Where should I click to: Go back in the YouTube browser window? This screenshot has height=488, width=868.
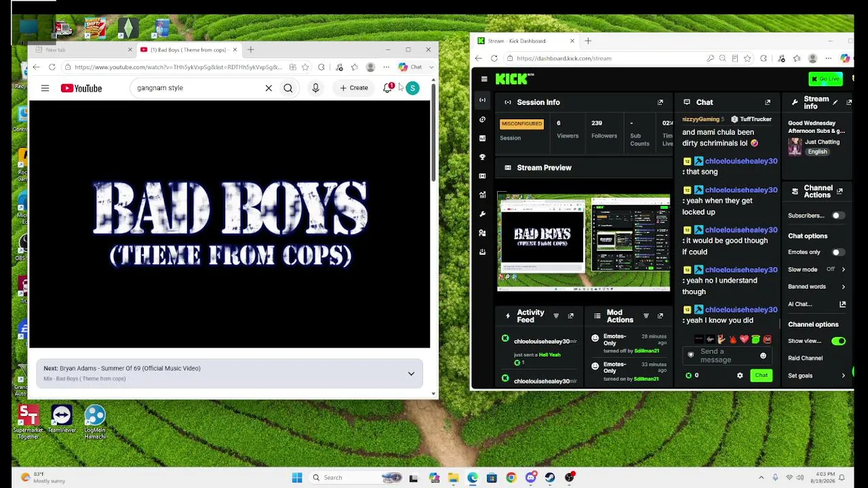[36, 67]
